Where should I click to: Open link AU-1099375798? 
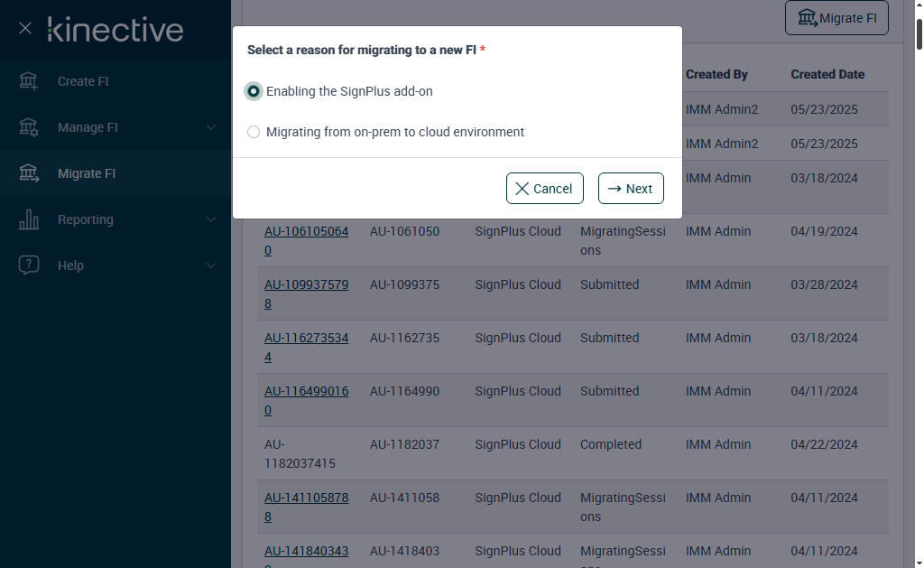tap(307, 293)
